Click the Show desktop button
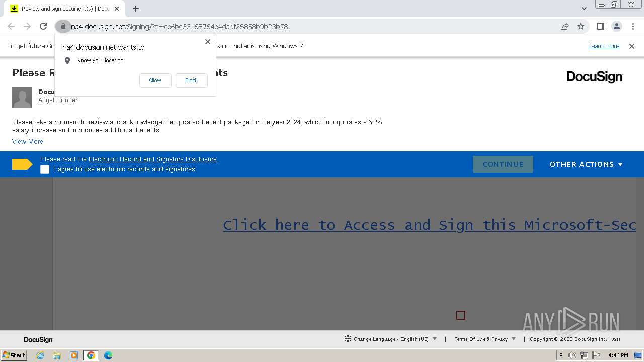Image resolution: width=644 pixels, height=362 pixels. coord(638,355)
